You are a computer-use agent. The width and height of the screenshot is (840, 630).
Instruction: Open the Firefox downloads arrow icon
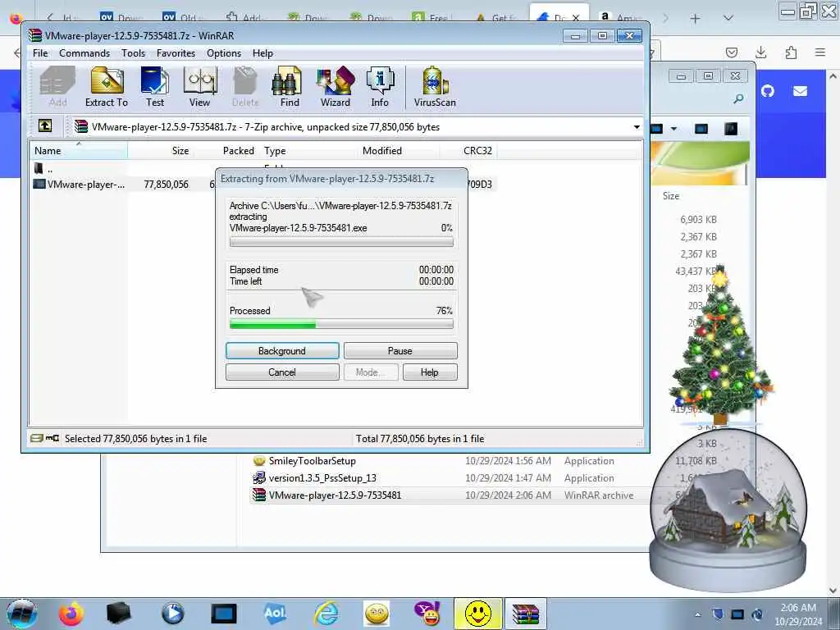tap(760, 52)
